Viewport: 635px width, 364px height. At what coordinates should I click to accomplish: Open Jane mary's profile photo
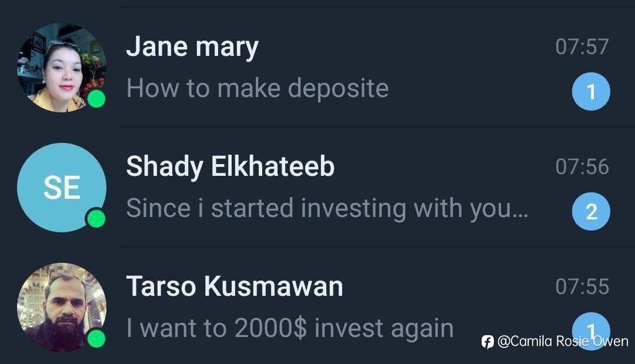(61, 68)
